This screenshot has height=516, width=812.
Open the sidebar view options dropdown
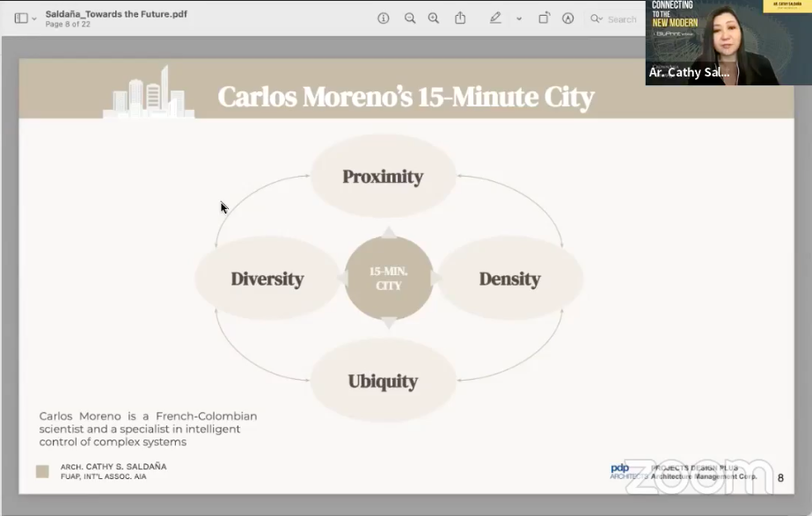point(34,18)
